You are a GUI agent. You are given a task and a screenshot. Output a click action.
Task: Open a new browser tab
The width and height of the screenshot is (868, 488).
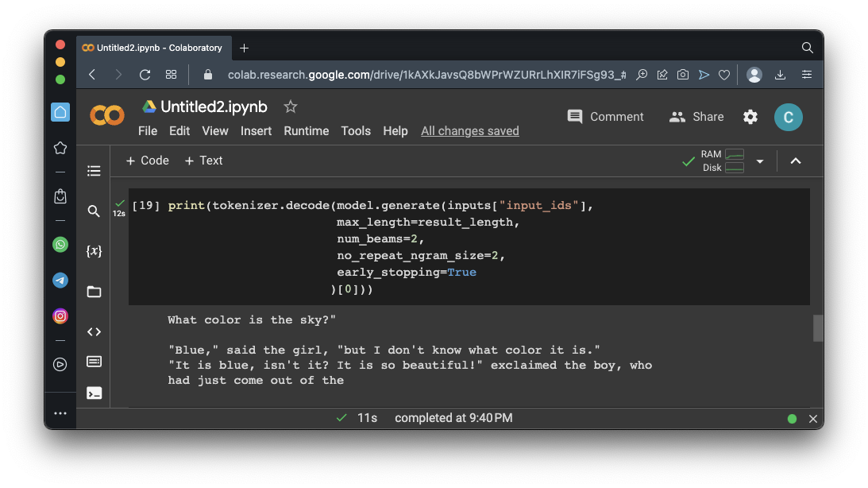tap(244, 48)
